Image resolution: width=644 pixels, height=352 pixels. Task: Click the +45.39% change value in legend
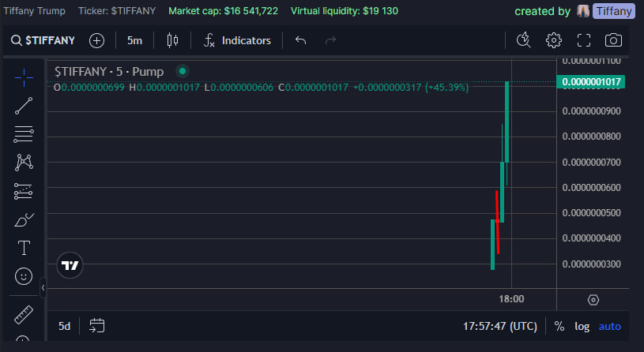447,88
